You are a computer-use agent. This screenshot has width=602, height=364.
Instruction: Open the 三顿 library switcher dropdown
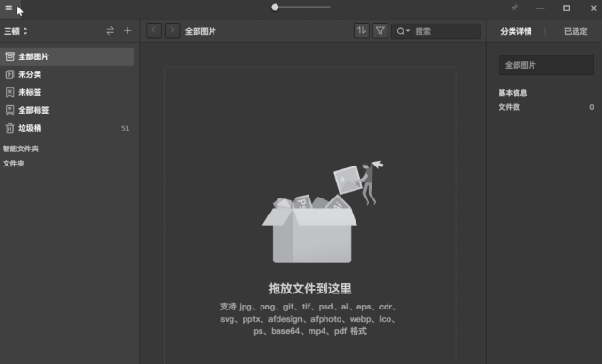16,31
